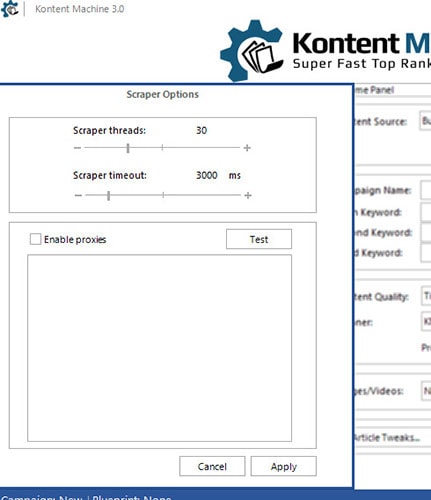Image resolution: width=431 pixels, height=500 pixels.
Task: Increase scraper timeout with plus icon
Action: tap(248, 195)
